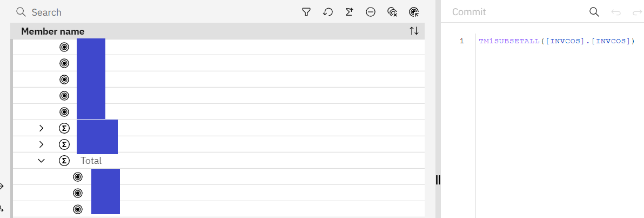Click the vertical panel splitter handle
This screenshot has width=644, height=218.
[x=438, y=180]
